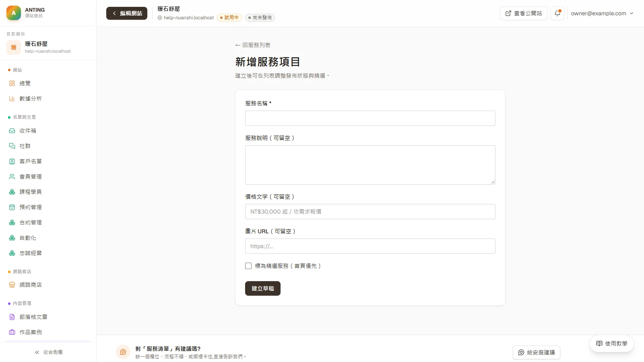The width and height of the screenshot is (644, 362).
Task: Open 部落格文章 blog posts
Action: pyautogui.click(x=48, y=317)
